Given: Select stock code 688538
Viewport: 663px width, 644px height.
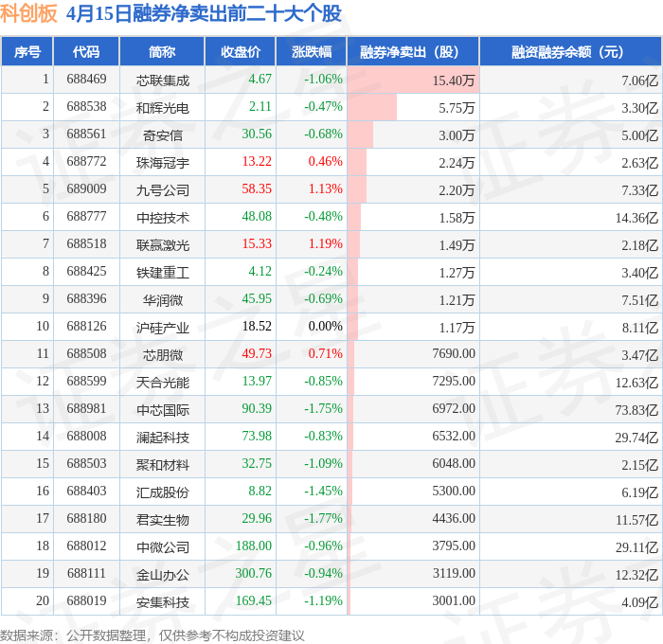Looking at the screenshot, I should point(86,107).
